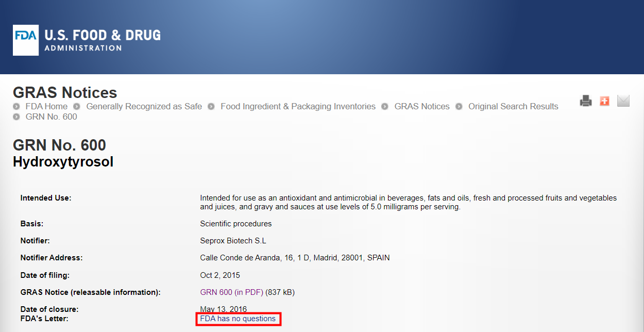Click the U.S. Food & Drug Administration title
Image resolution: width=644 pixels, height=332 pixels.
click(102, 40)
